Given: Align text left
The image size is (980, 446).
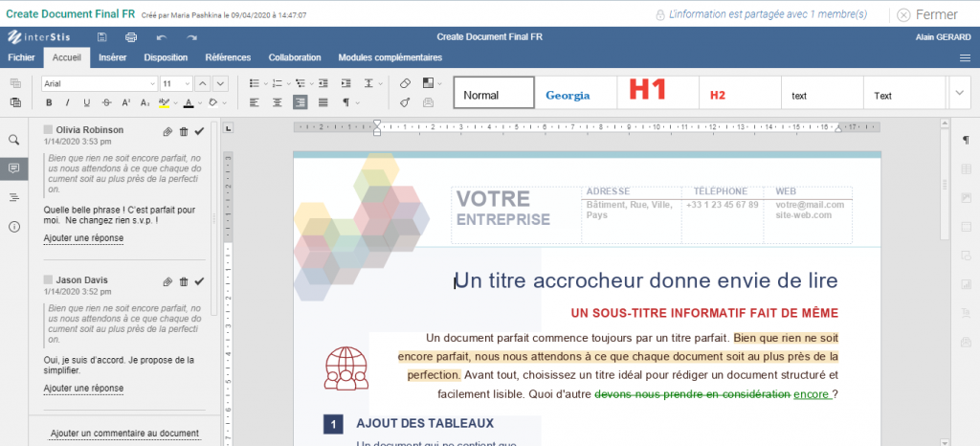Looking at the screenshot, I should click(x=254, y=102).
